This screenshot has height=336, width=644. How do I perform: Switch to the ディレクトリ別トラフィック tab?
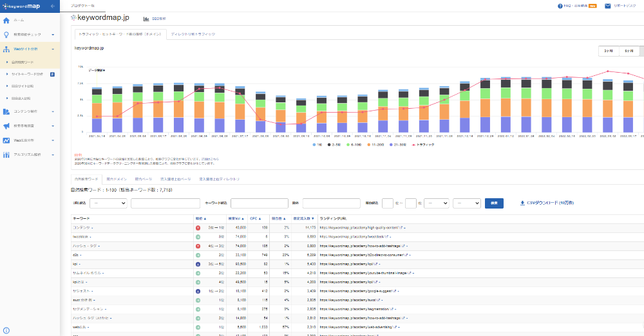[193, 33]
